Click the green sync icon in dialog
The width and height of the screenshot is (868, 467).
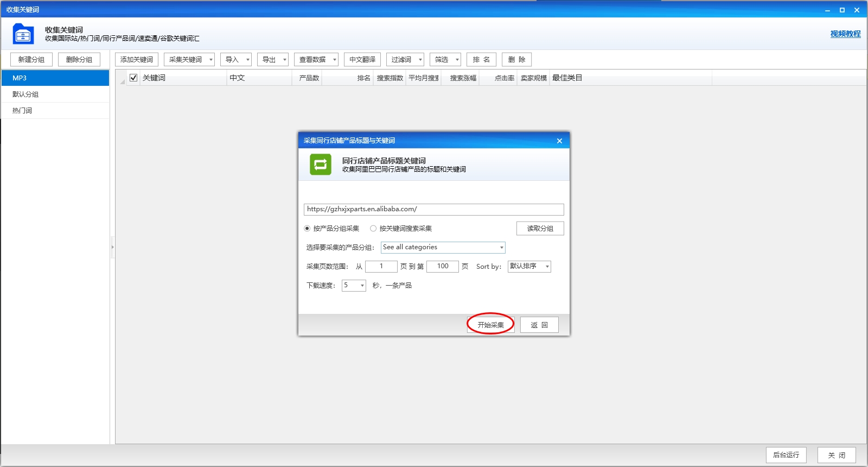coord(321,165)
